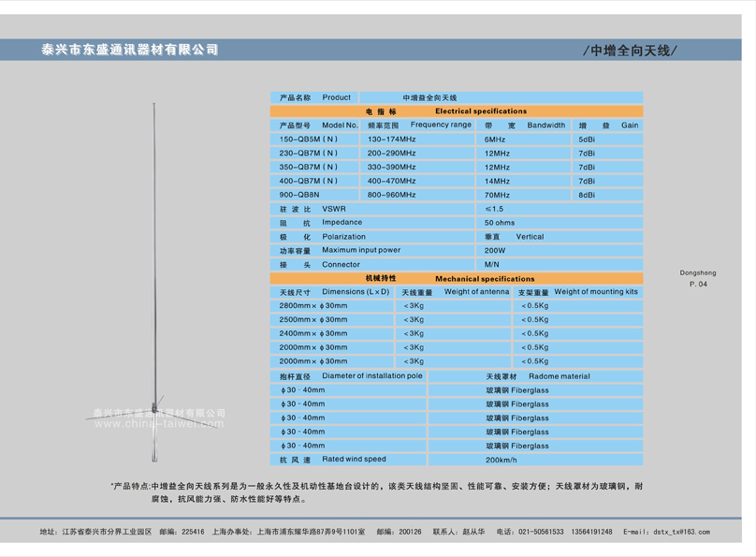This screenshot has width=756, height=557.
Task: Click the 800-960MHz frequency range cell
Action: point(391,196)
